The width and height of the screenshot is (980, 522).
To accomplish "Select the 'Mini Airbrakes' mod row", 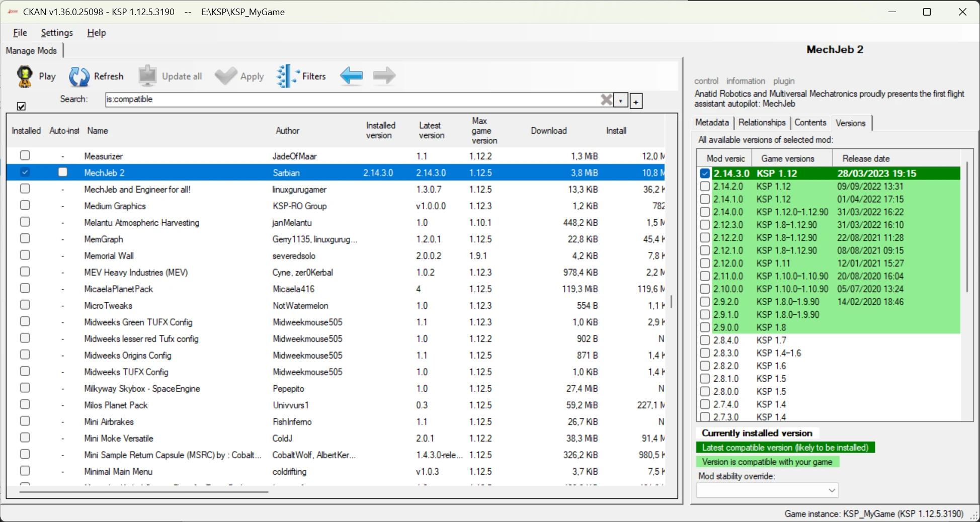I will point(335,421).
